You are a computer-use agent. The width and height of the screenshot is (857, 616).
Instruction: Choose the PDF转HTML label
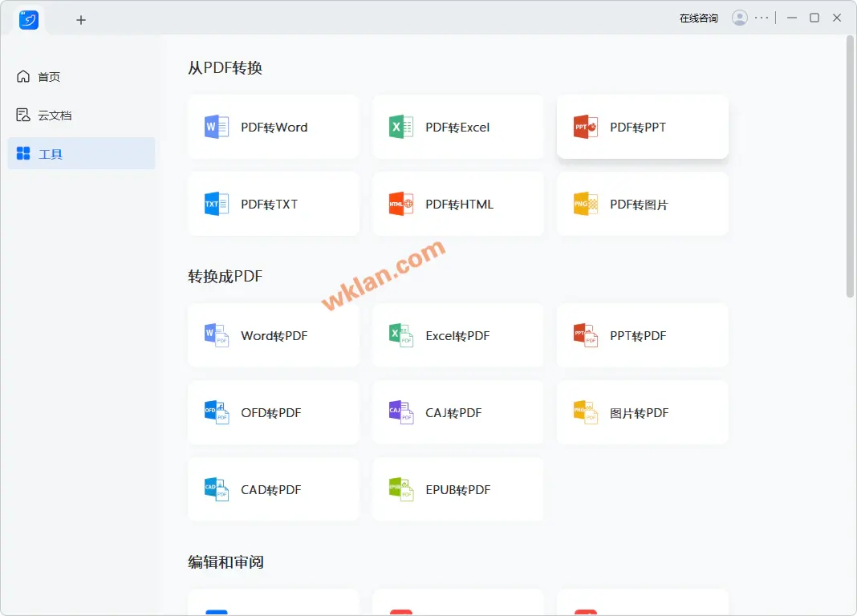click(x=460, y=205)
